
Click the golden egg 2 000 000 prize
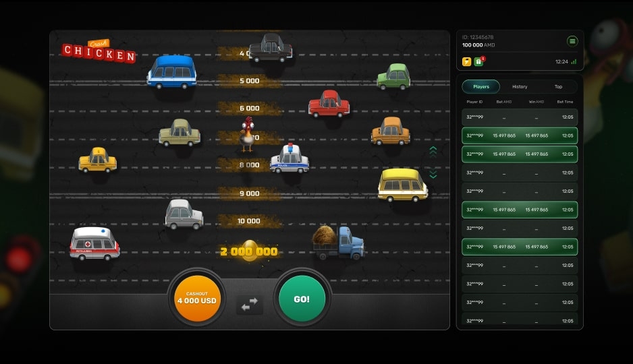pyautogui.click(x=249, y=251)
